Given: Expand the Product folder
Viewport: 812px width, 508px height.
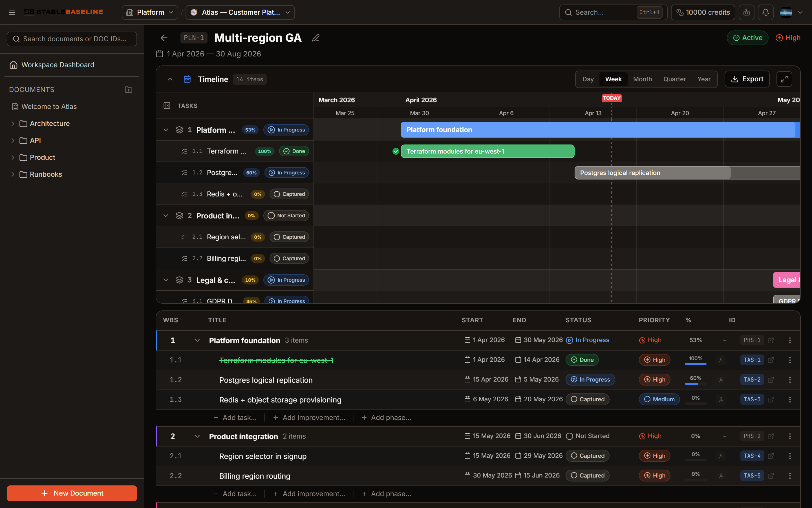Looking at the screenshot, I should 13,157.
